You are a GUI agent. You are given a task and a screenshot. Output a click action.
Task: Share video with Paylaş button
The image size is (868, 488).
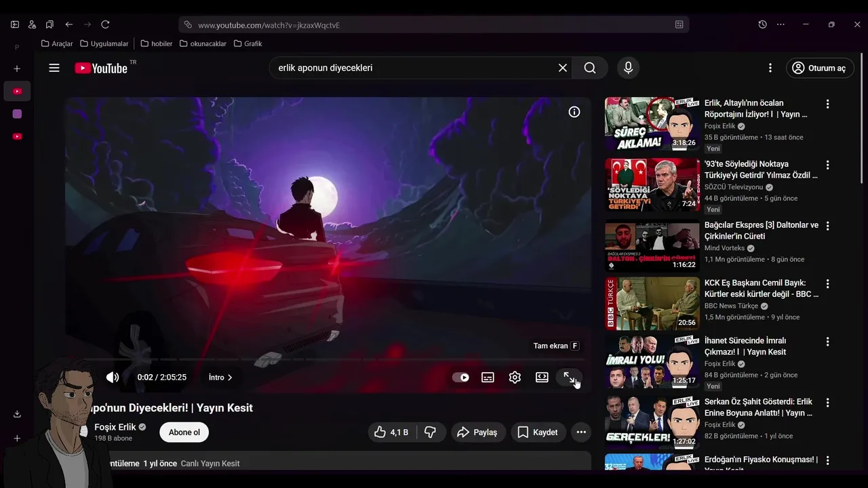[x=477, y=432]
